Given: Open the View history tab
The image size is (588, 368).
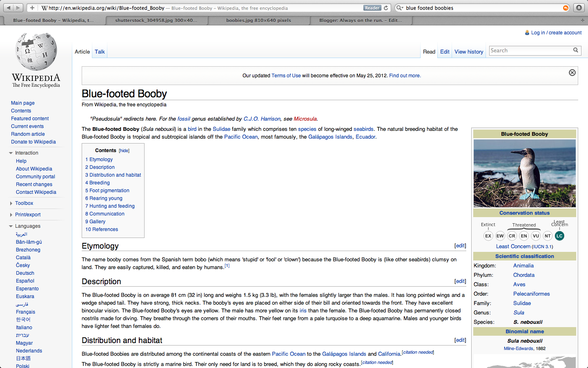Looking at the screenshot, I should tap(469, 52).
